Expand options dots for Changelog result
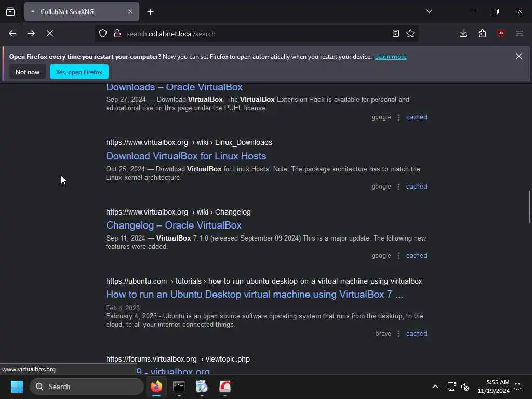532x399 pixels. tap(398, 256)
